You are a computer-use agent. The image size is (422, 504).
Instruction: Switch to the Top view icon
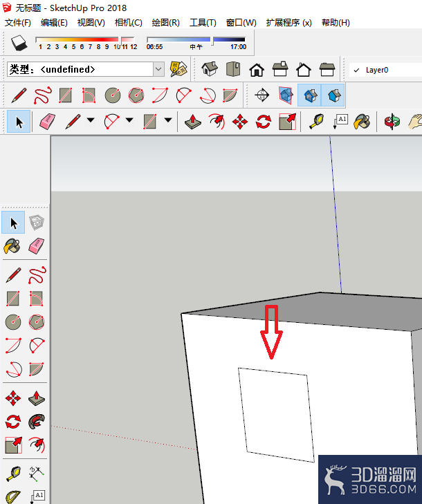(233, 69)
